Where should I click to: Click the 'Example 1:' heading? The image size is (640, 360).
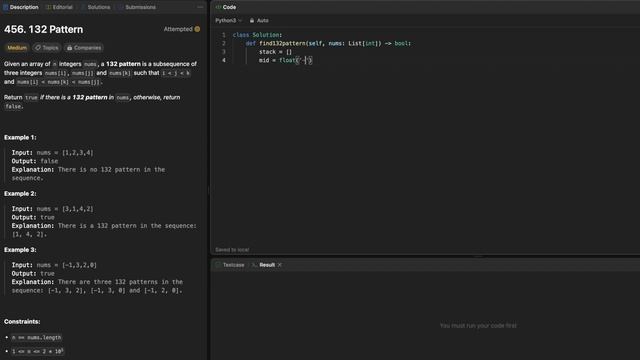[20, 138]
